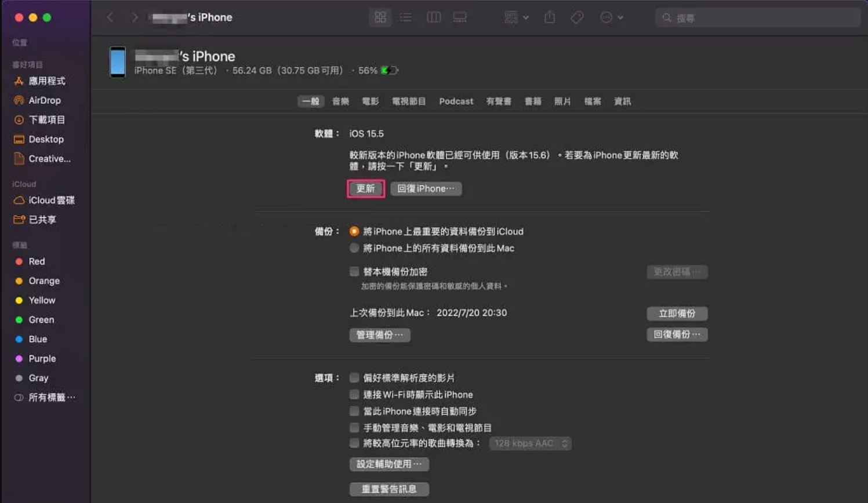
Task: Switch to the 資訊 tab
Action: tap(622, 101)
